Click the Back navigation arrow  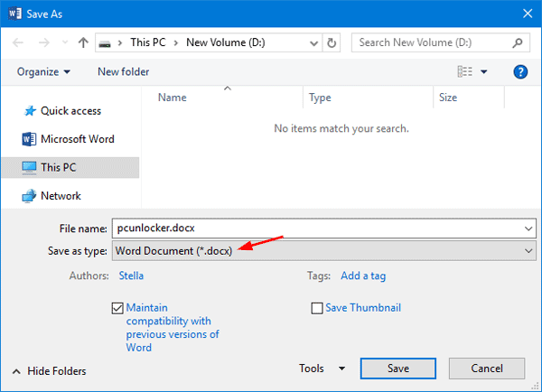click(18, 42)
